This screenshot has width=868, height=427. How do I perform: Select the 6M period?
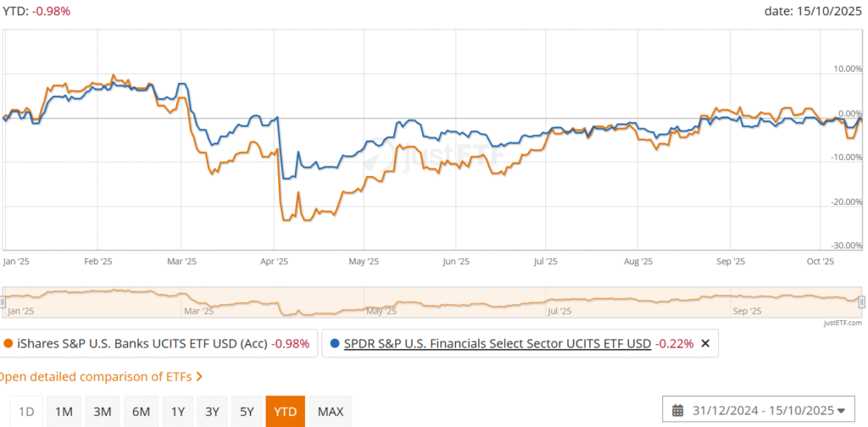(x=140, y=412)
